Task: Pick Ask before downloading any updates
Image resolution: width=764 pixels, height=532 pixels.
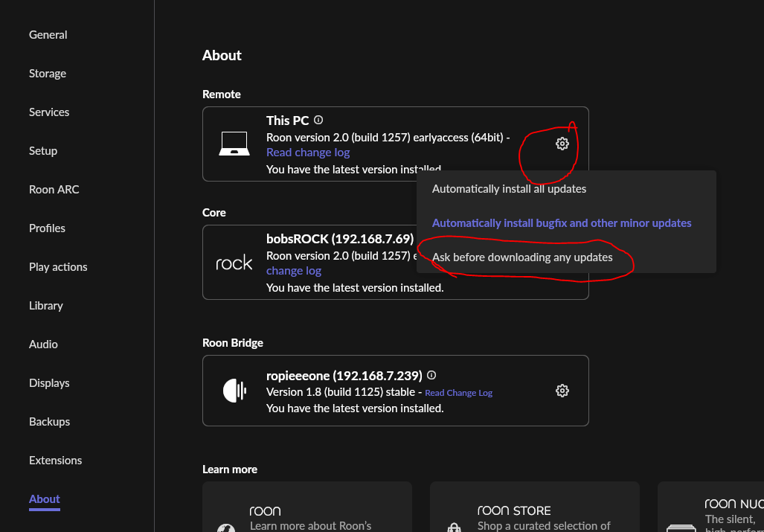Action: tap(522, 257)
